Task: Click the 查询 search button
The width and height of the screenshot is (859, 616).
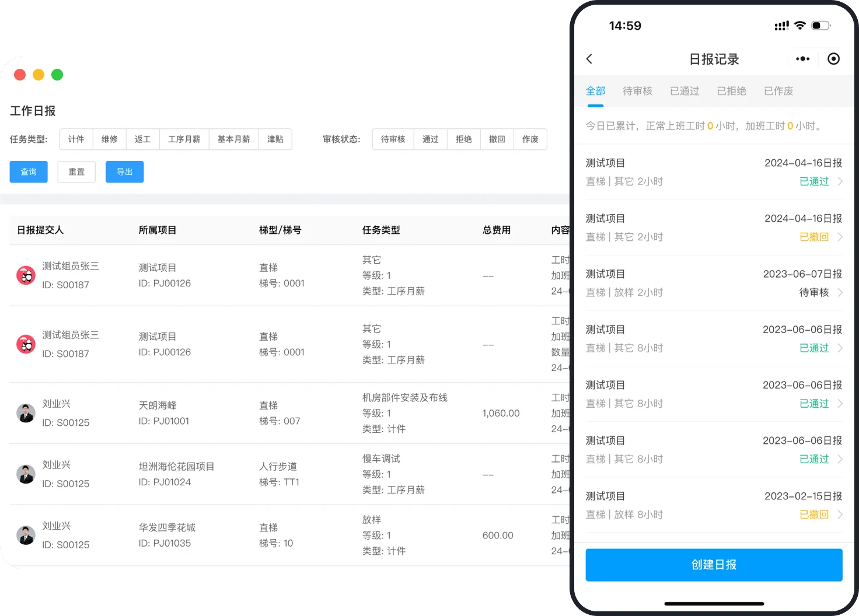Action: [28, 171]
